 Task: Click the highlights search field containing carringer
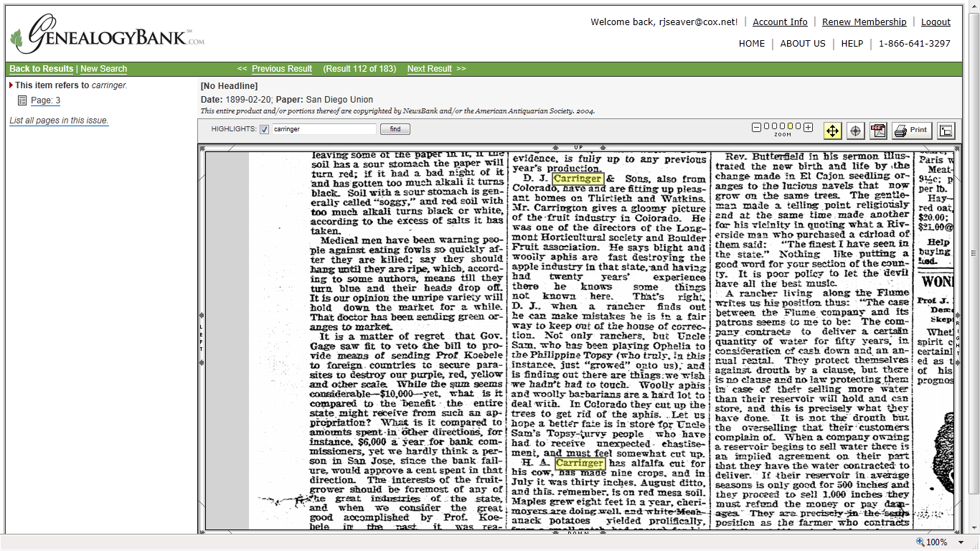tap(324, 129)
